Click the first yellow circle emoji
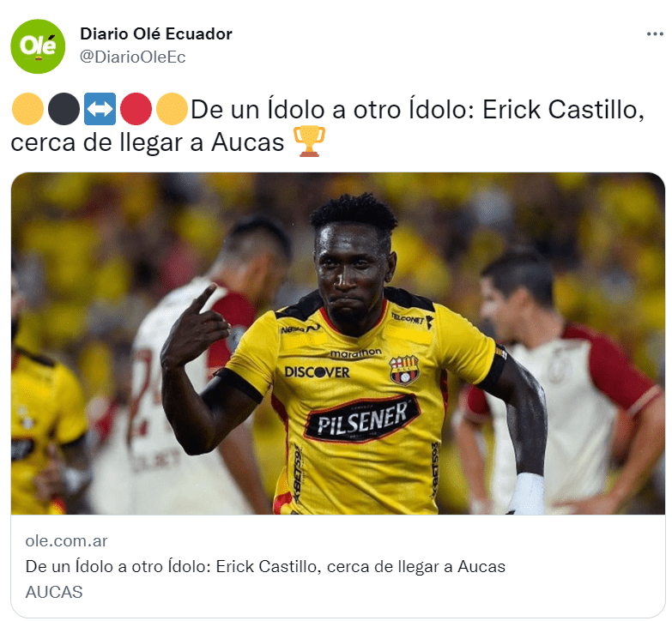The width and height of the screenshot is (672, 621). [x=27, y=109]
